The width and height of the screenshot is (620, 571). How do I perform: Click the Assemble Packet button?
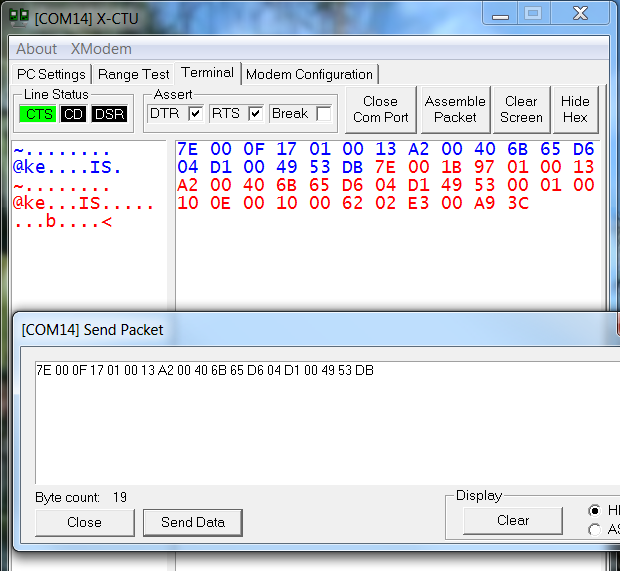tap(455, 109)
